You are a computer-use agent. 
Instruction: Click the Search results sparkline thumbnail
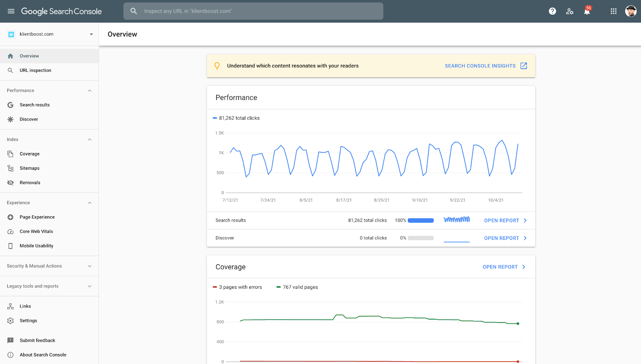click(457, 220)
